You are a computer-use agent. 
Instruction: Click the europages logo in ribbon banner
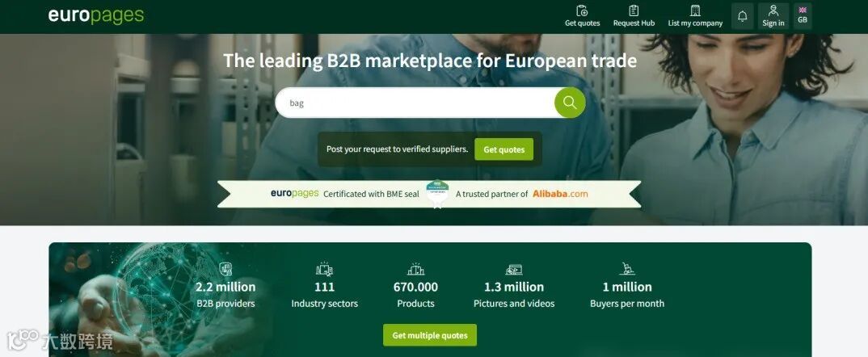click(294, 193)
